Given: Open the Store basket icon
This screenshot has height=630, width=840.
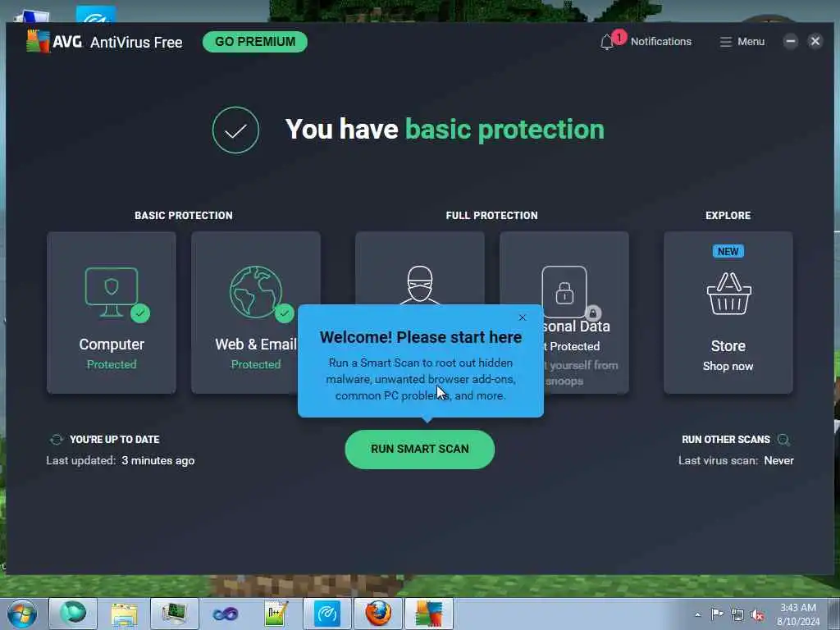Looking at the screenshot, I should [728, 294].
